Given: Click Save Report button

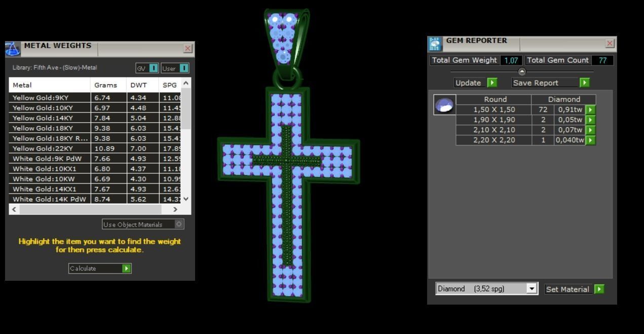Looking at the screenshot, I should click(551, 83).
